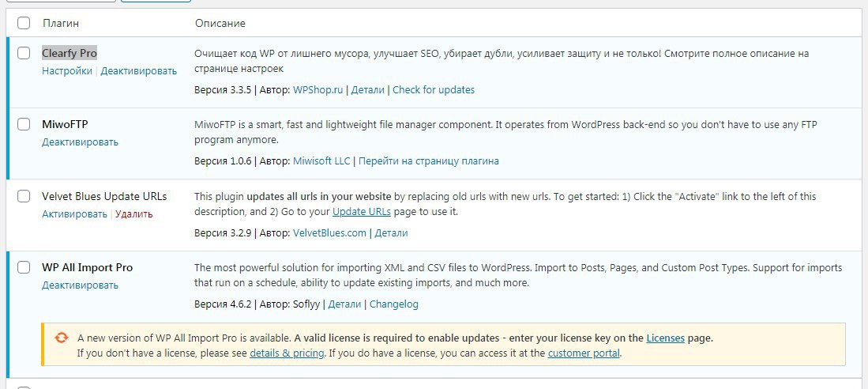The width and height of the screenshot is (868, 389).
Task: Deactivate Clearfy Pro via Деактивировать link
Action: 139,71
